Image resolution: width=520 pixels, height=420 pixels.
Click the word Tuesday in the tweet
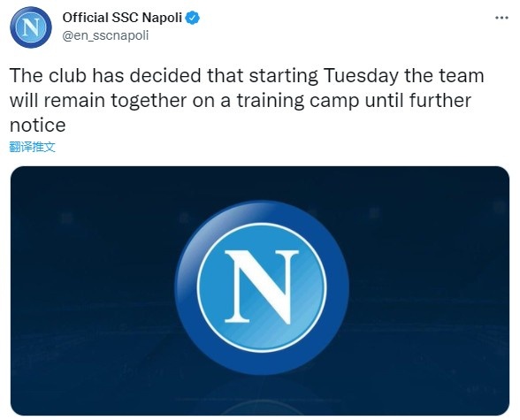point(361,76)
